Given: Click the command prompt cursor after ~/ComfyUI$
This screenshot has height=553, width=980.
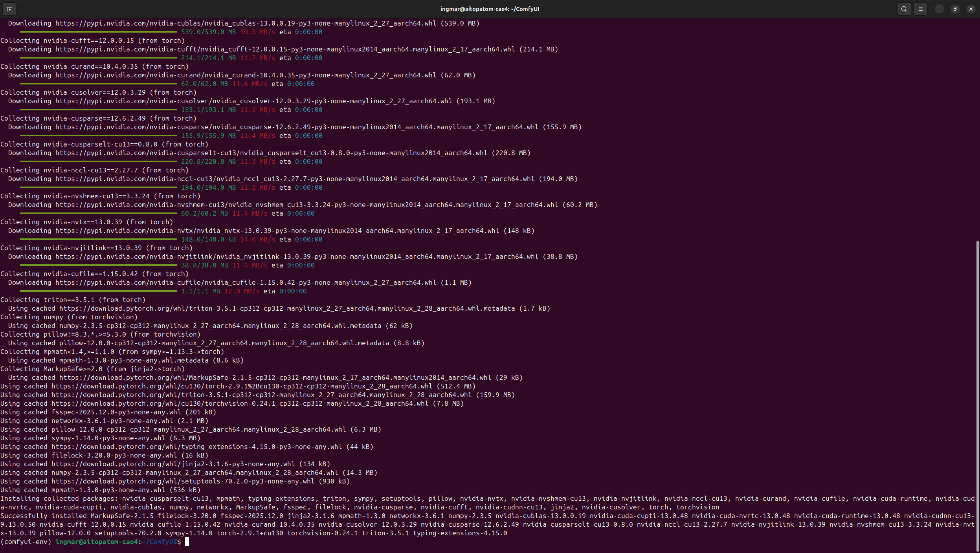Looking at the screenshot, I should pos(187,542).
